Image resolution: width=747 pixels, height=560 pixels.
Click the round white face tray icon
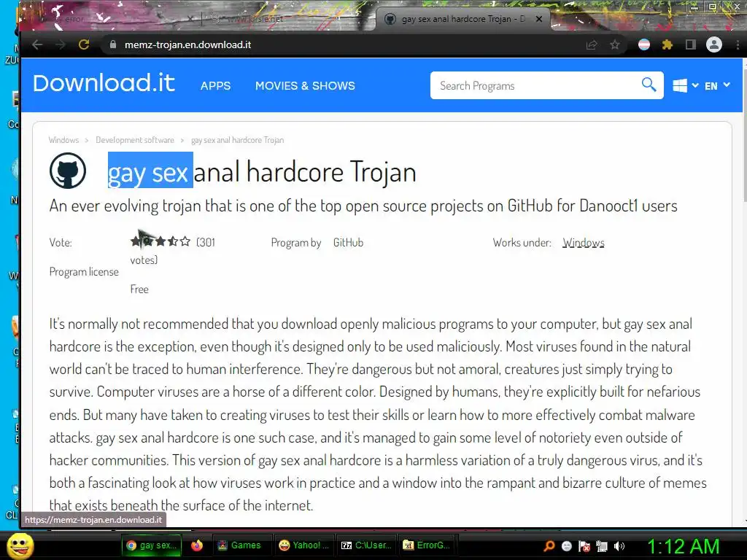pos(566,546)
